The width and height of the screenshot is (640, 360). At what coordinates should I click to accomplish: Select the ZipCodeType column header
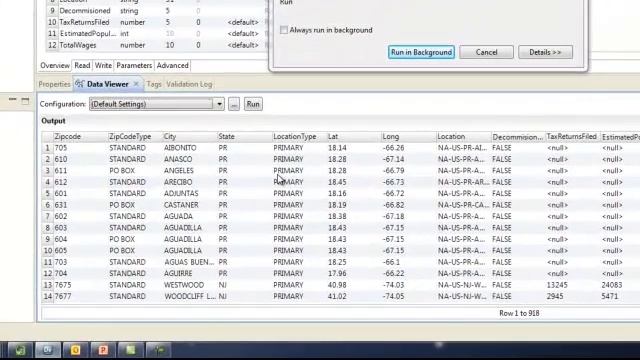point(135,136)
